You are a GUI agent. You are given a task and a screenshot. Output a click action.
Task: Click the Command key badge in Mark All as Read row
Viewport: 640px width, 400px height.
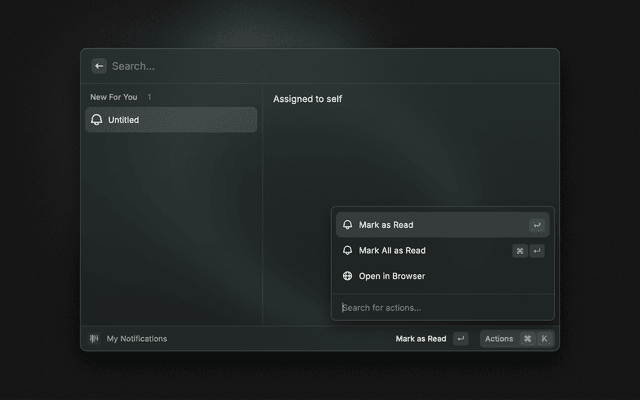coord(520,251)
